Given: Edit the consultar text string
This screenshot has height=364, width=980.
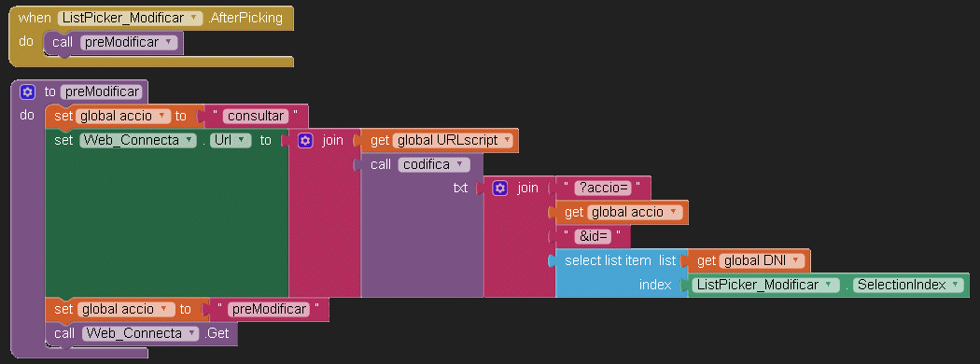Looking at the screenshot, I should tap(257, 117).
